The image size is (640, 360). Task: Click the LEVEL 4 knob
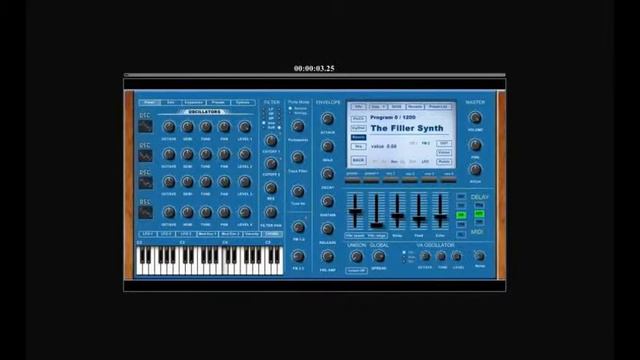click(244, 212)
